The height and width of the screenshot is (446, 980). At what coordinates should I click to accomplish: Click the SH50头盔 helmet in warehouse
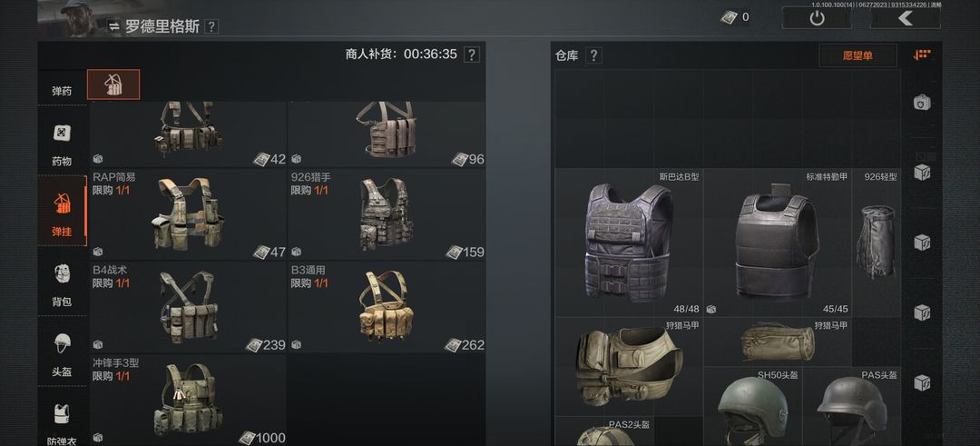pyautogui.click(x=752, y=407)
